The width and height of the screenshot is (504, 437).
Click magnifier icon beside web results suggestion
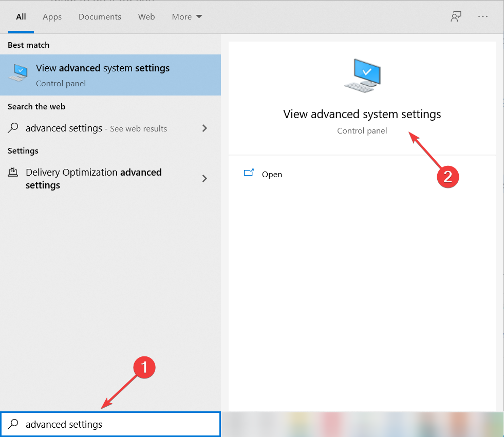pyautogui.click(x=13, y=128)
